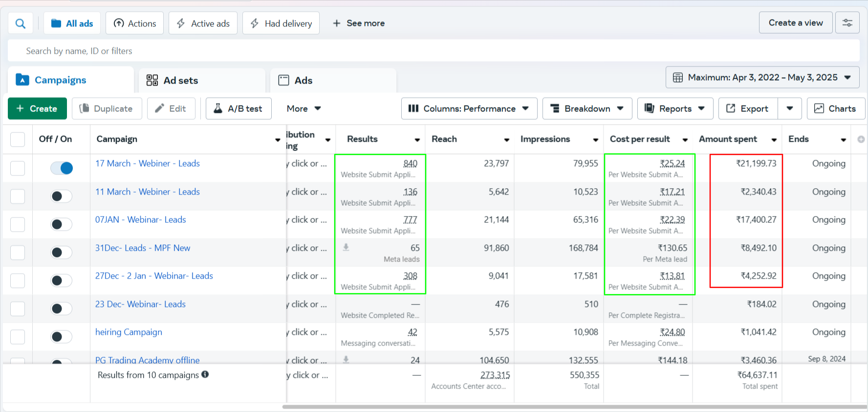
Task: Open the 27Dec - 2 Jan Webinar Leads campaign link
Action: point(154,276)
